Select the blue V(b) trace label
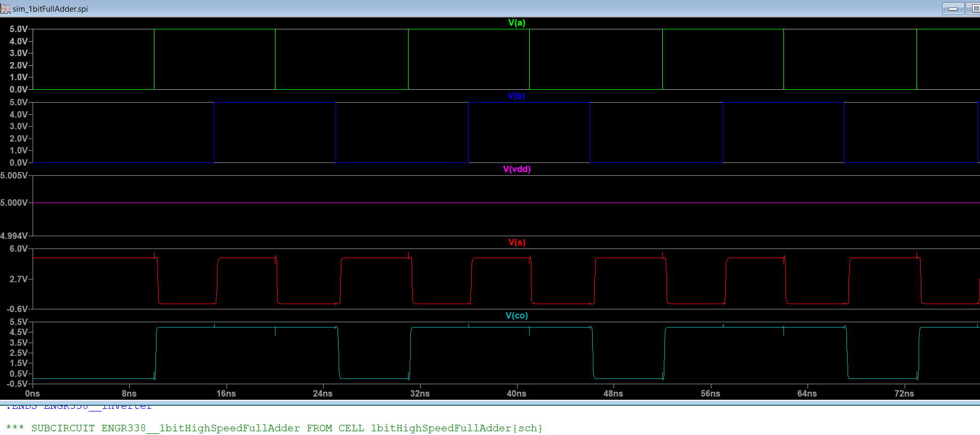The height and width of the screenshot is (435, 980). (516, 96)
